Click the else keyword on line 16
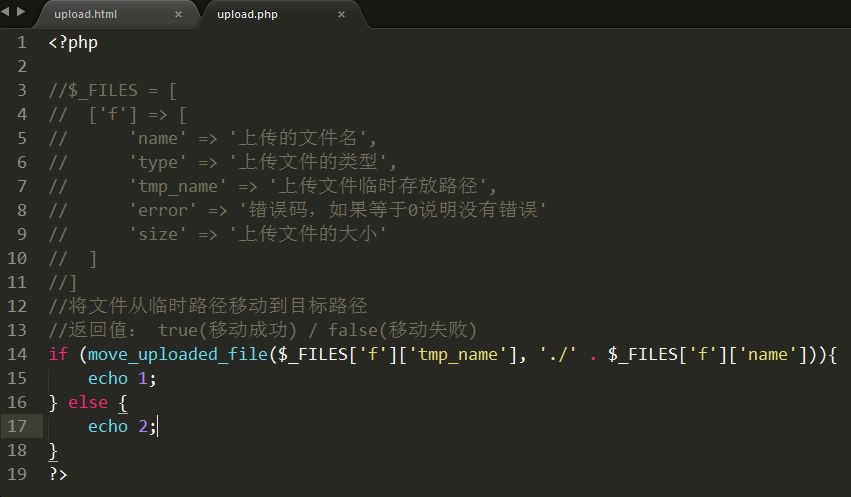The height and width of the screenshot is (497, 851). (x=88, y=403)
